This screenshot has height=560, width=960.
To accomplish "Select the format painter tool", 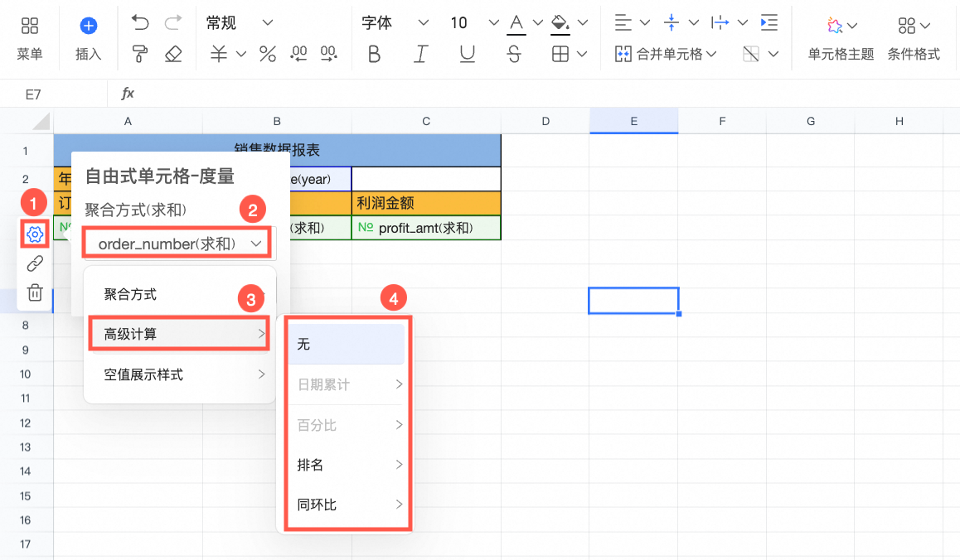I will (140, 55).
